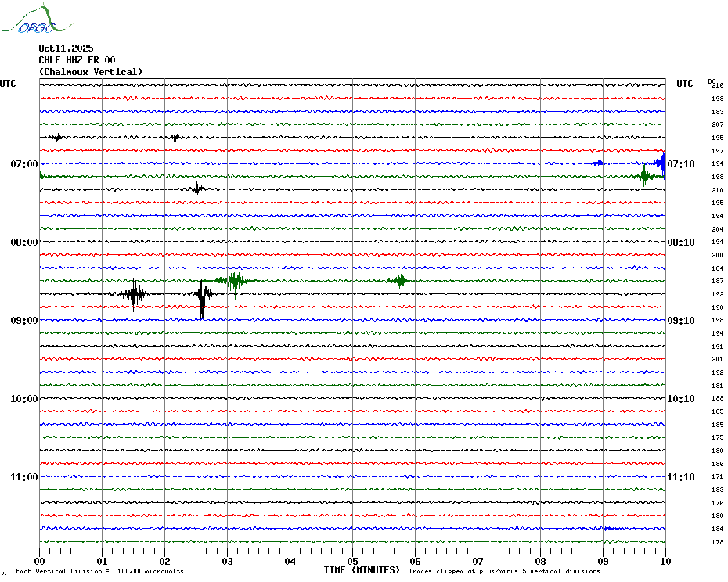
Task: Click the 00 minute axis label
Action: coord(39,562)
